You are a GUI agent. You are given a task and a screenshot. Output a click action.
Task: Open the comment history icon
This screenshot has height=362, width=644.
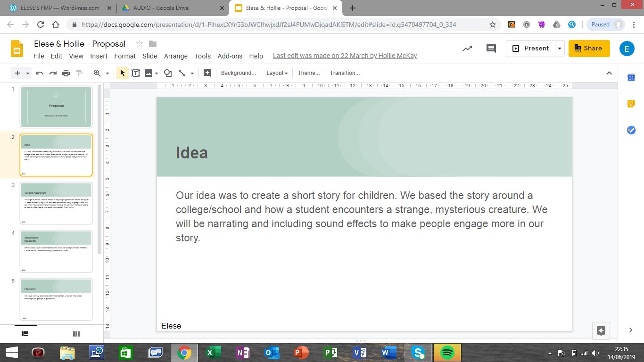tap(491, 48)
